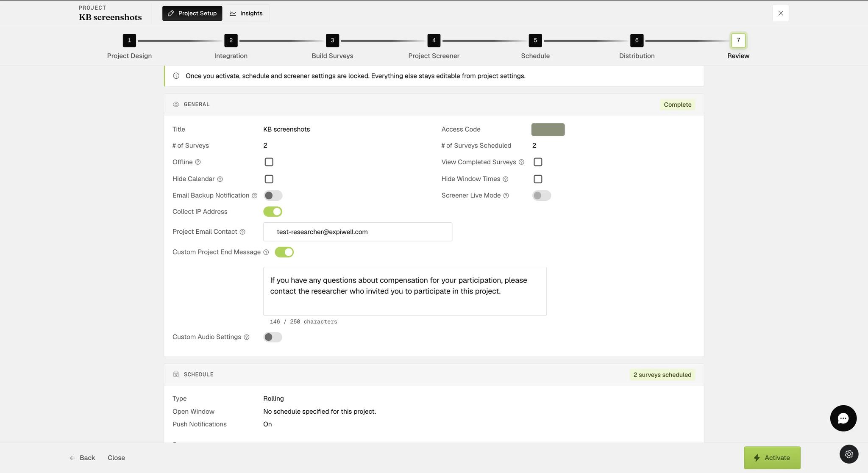Image resolution: width=868 pixels, height=473 pixels.
Task: Close the project setup with X icon
Action: 780,13
